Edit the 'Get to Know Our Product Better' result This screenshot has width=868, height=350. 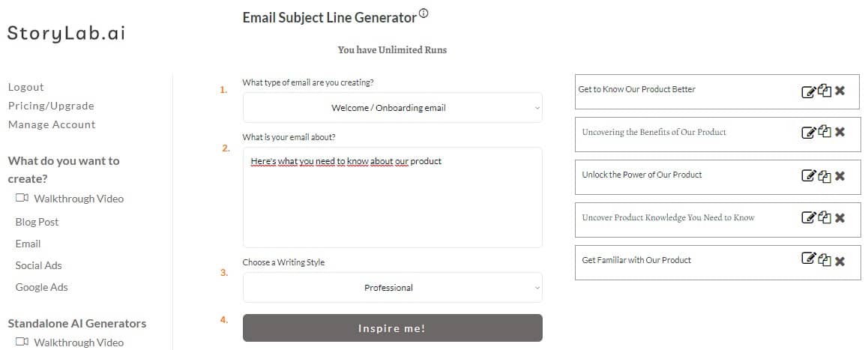(808, 91)
